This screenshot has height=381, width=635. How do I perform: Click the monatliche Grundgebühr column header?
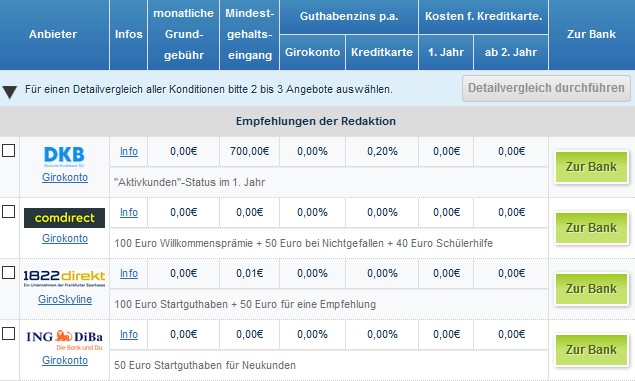click(183, 34)
